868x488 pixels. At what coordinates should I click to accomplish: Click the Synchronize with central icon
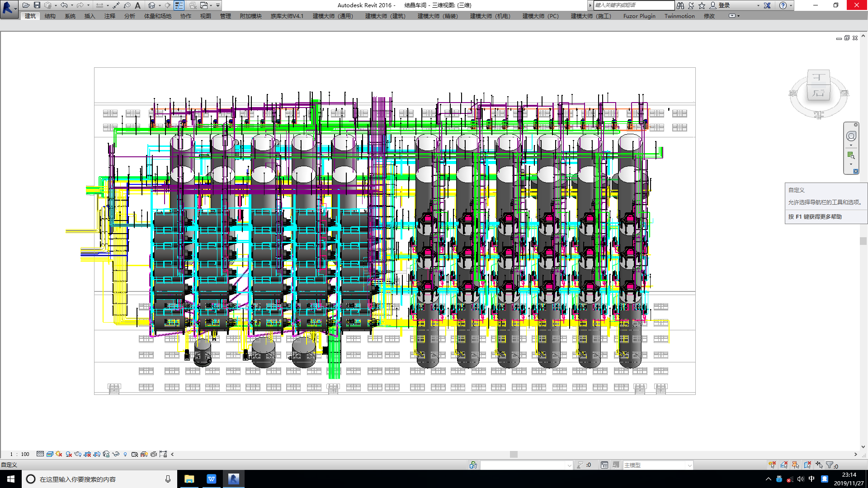[x=48, y=5]
